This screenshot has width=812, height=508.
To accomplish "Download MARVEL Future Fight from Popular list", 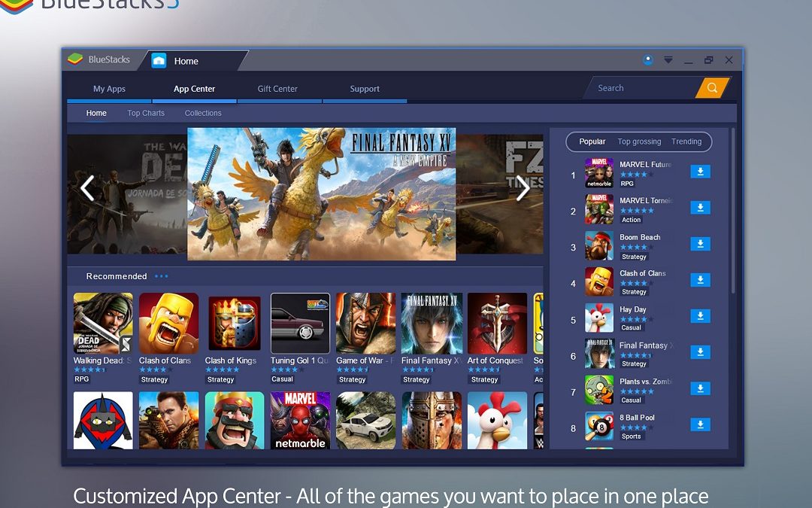I will tap(700, 172).
